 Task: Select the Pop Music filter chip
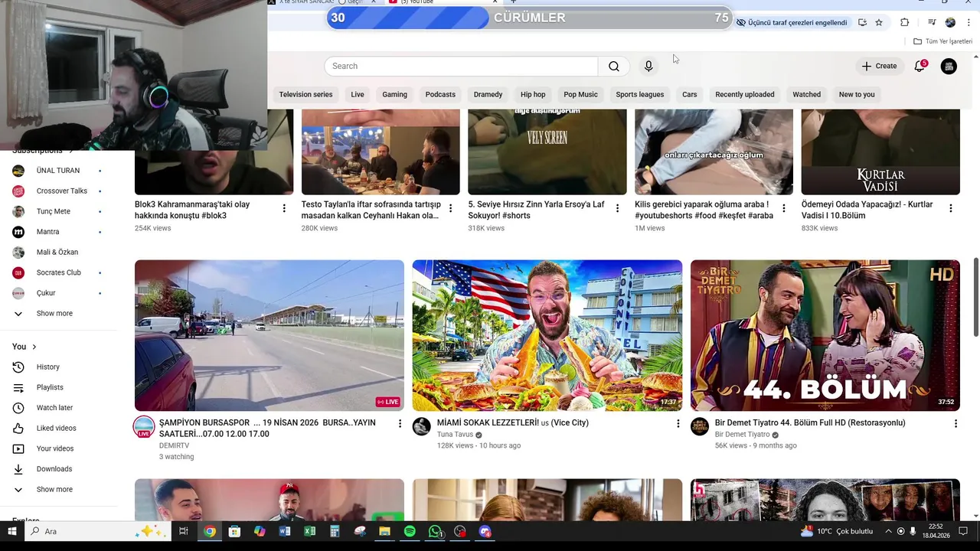point(580,95)
